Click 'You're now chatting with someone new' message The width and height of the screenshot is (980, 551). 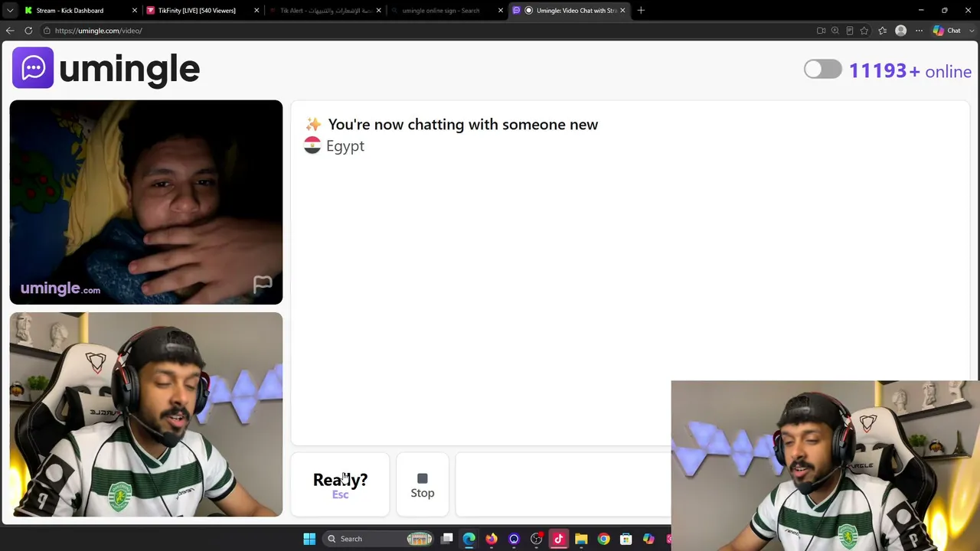[462, 124]
